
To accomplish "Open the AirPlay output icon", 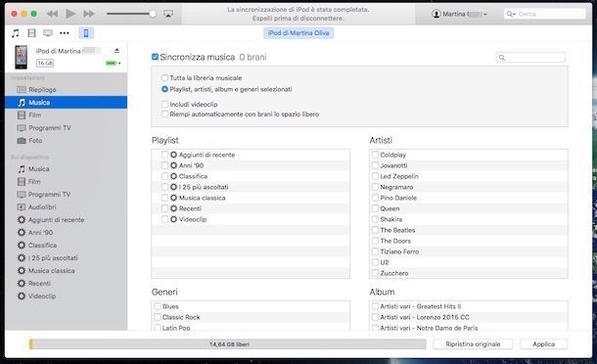I will [x=168, y=14].
